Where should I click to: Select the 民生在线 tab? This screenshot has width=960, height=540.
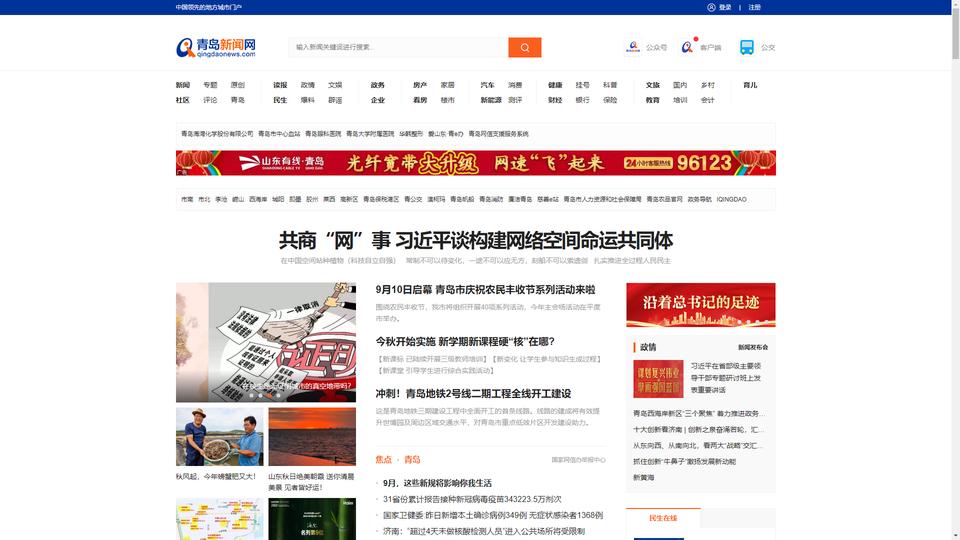coord(663,518)
